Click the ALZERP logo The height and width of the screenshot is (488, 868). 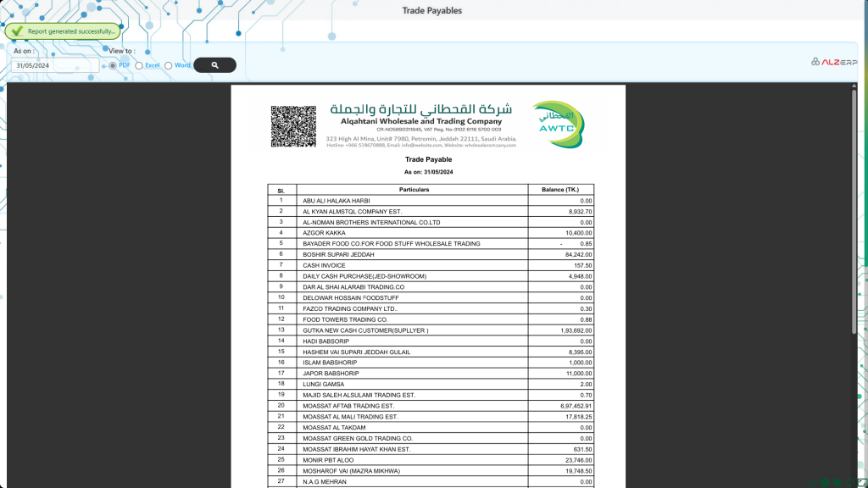pos(834,62)
